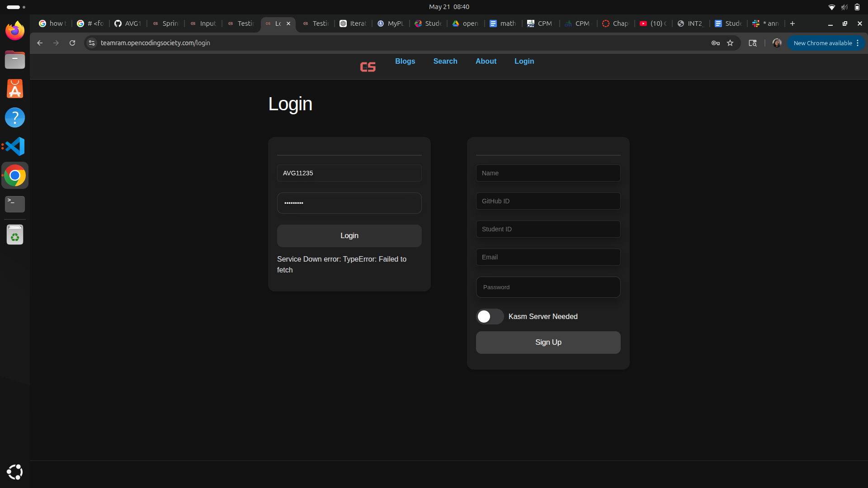The width and height of the screenshot is (868, 488).
Task: Switch to the INT2_ tab
Action: click(691, 23)
